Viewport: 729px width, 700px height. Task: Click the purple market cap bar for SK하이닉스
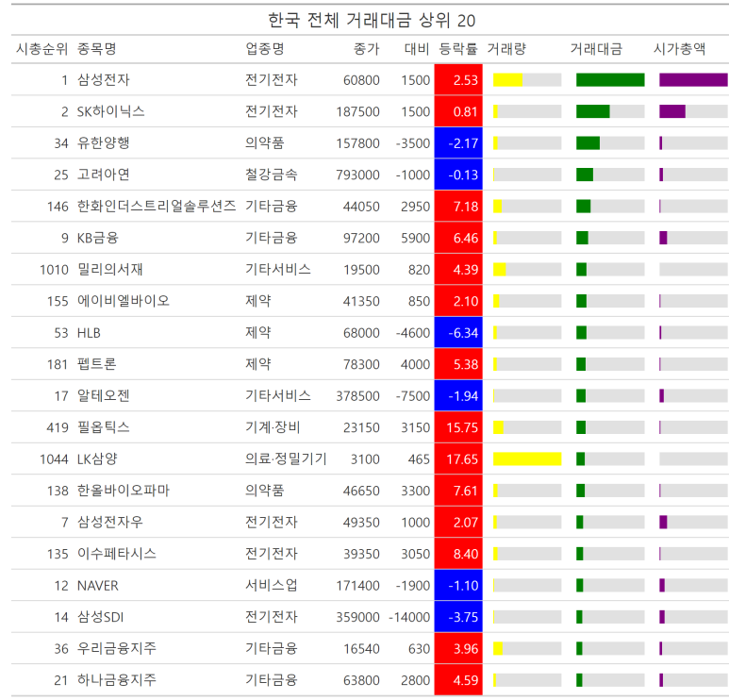pos(672,111)
